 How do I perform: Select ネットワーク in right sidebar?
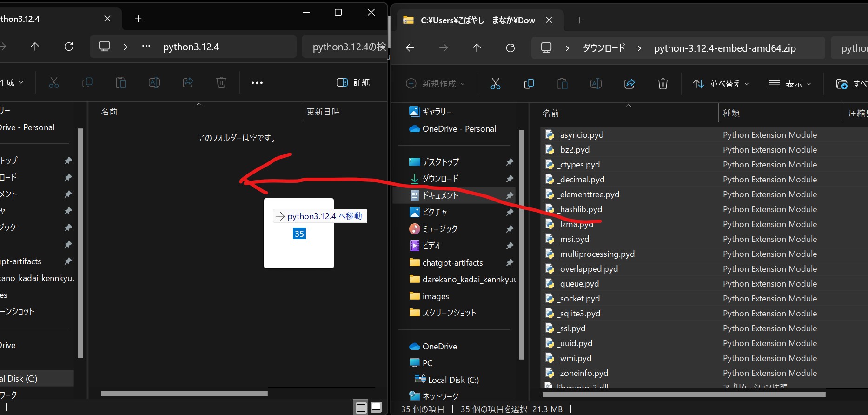coord(434,396)
